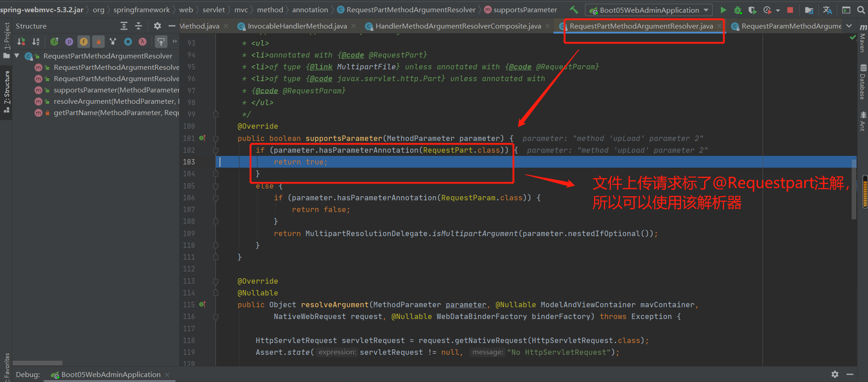Fold the else block at line 105
The width and height of the screenshot is (868, 382).
(216, 186)
